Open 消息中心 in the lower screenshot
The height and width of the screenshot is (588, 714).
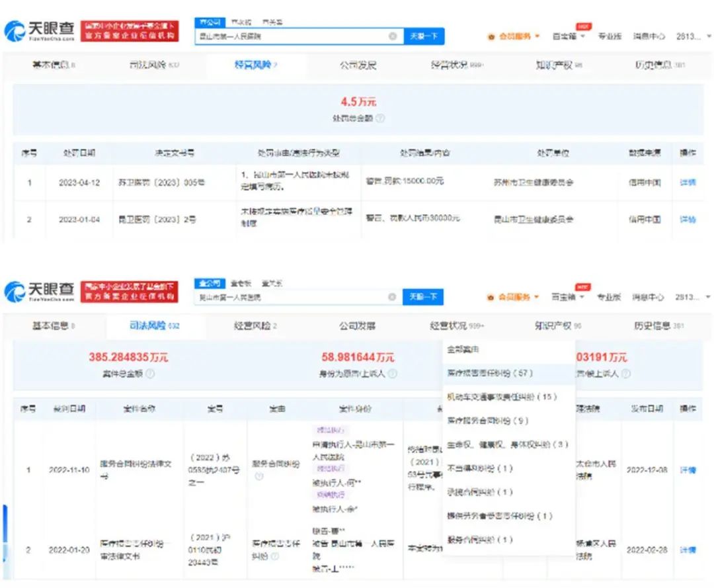(x=648, y=297)
